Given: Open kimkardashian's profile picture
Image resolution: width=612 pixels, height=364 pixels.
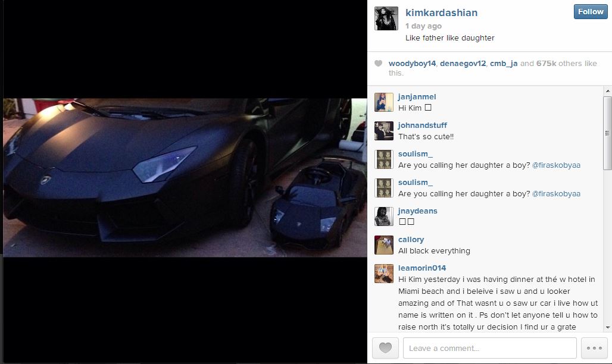Looking at the screenshot, I should 386,18.
